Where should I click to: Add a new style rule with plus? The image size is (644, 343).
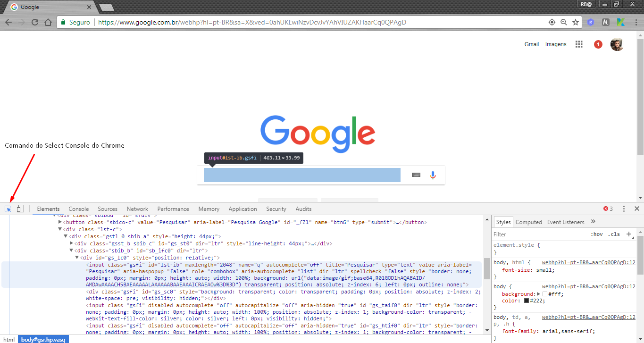point(628,234)
